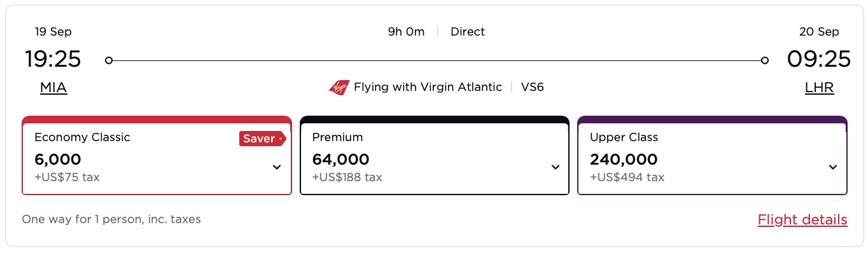Click the VS6 flight number
This screenshot has height=253, width=868.
pos(532,87)
